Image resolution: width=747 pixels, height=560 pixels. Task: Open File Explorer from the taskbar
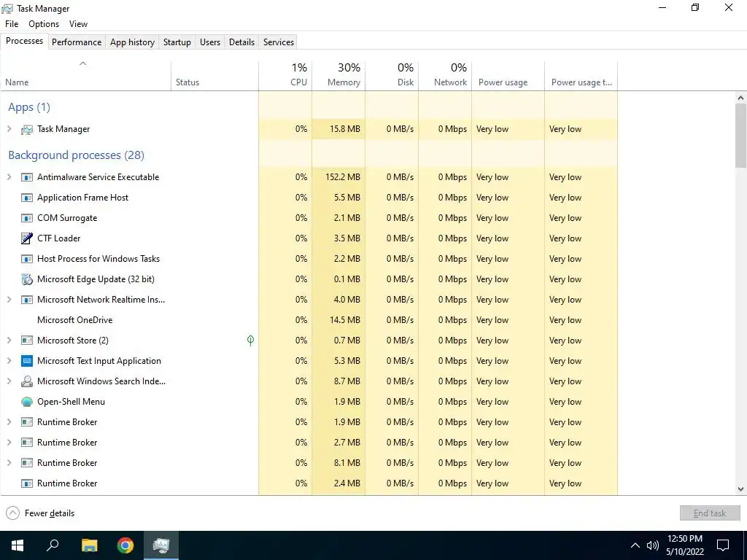click(89, 545)
